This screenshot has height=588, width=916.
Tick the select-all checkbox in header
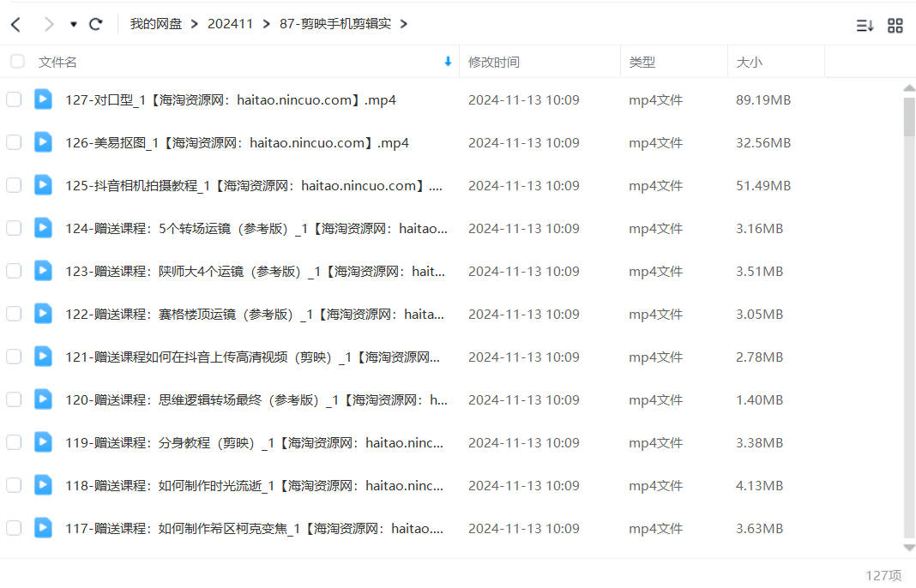17,62
